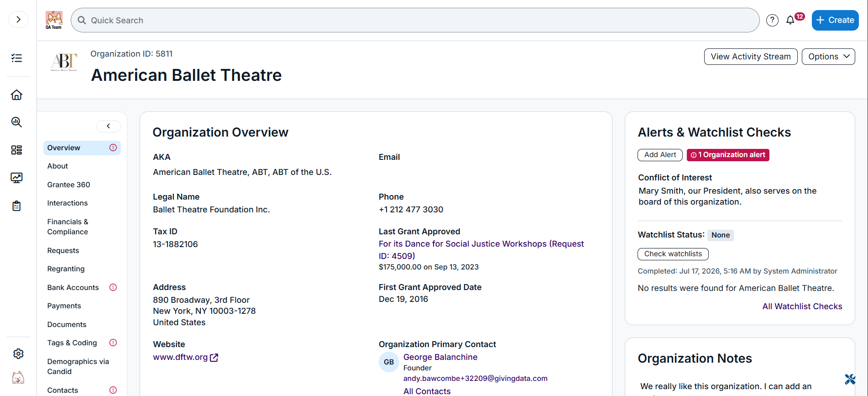Open the reports monitor chart icon
The height and width of the screenshot is (396, 868).
pyautogui.click(x=17, y=178)
